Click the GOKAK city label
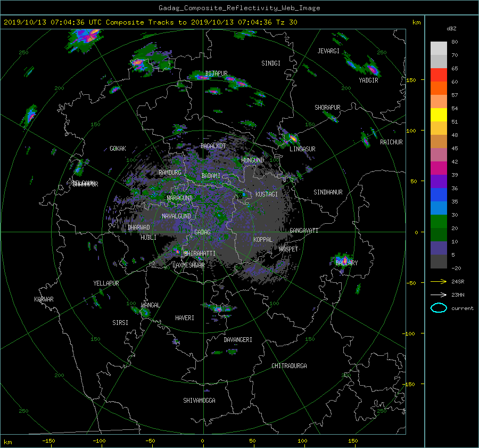 (x=118, y=148)
